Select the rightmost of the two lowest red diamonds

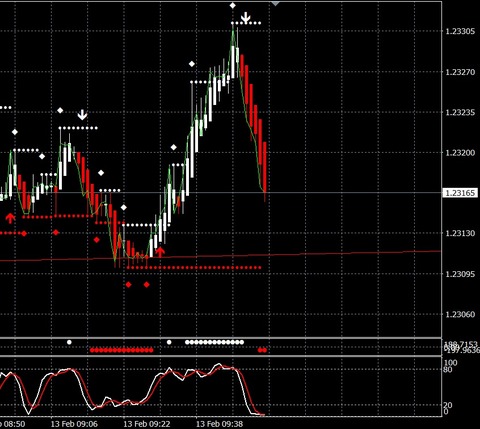coord(147,284)
